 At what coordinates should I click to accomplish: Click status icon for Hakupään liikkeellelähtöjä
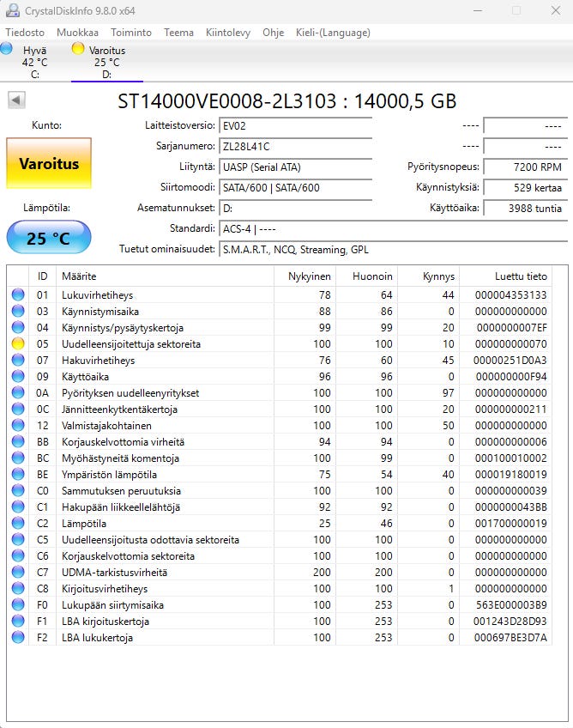click(x=18, y=507)
